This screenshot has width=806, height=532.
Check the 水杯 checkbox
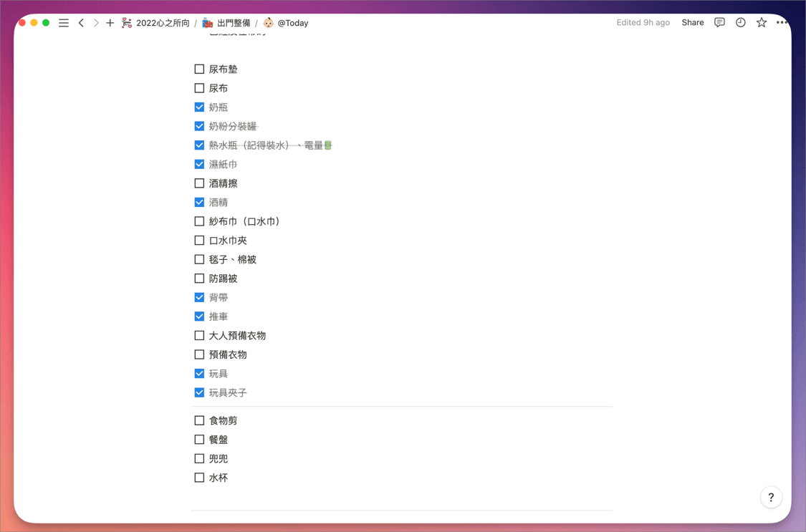coord(199,478)
